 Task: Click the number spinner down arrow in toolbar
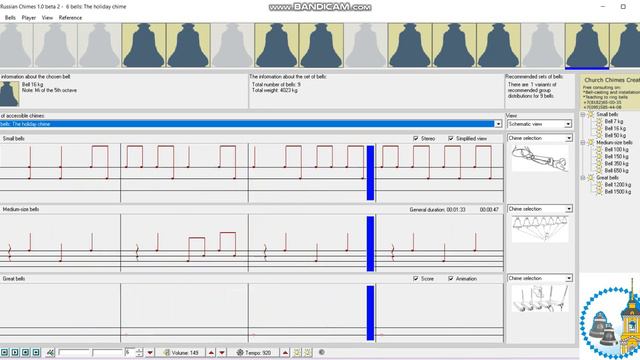[139, 354]
